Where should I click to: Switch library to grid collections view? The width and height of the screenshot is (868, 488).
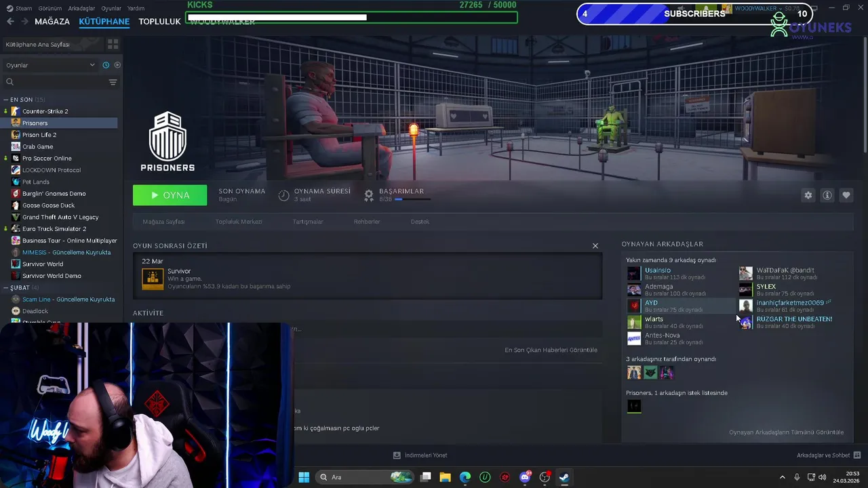[113, 44]
